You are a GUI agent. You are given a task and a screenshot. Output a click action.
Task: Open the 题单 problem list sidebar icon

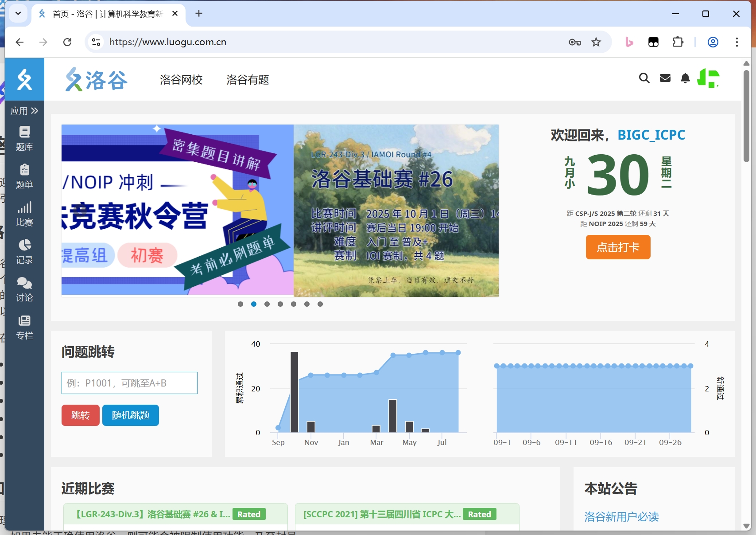24,176
